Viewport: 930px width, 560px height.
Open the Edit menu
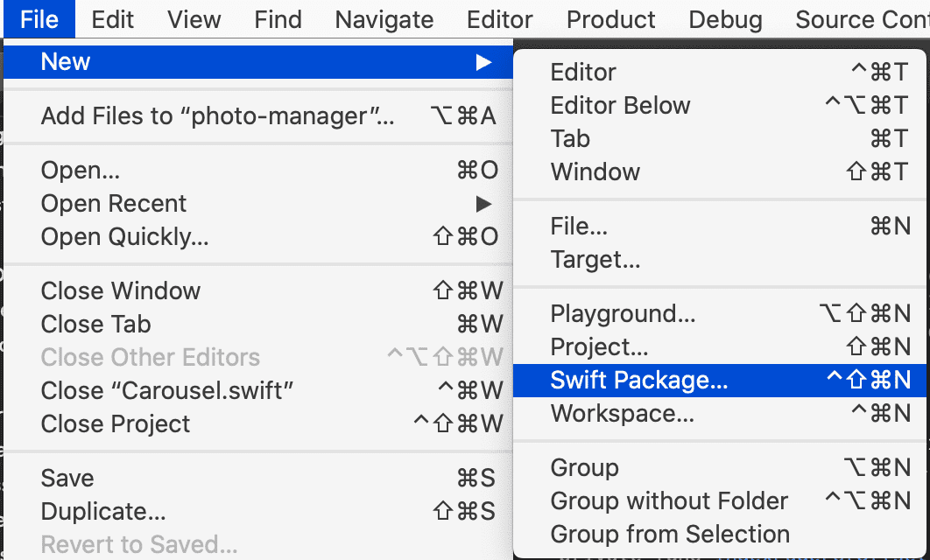pyautogui.click(x=112, y=19)
